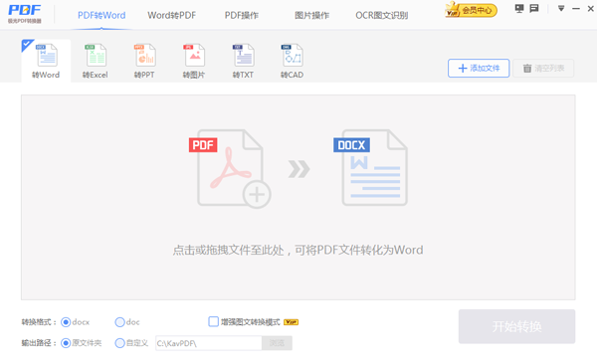
Task: Minimize the window
Action: coord(576,8)
